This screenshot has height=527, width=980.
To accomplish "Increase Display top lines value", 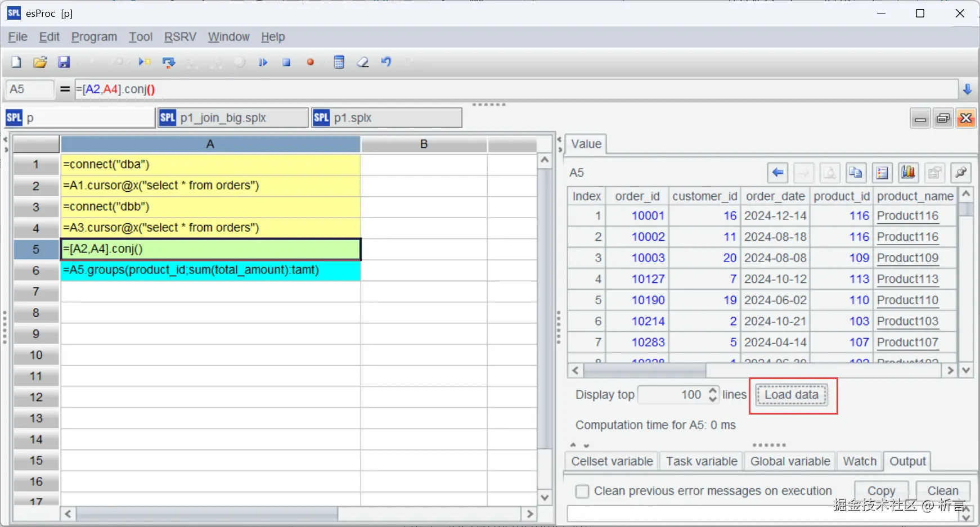I will [x=713, y=390].
